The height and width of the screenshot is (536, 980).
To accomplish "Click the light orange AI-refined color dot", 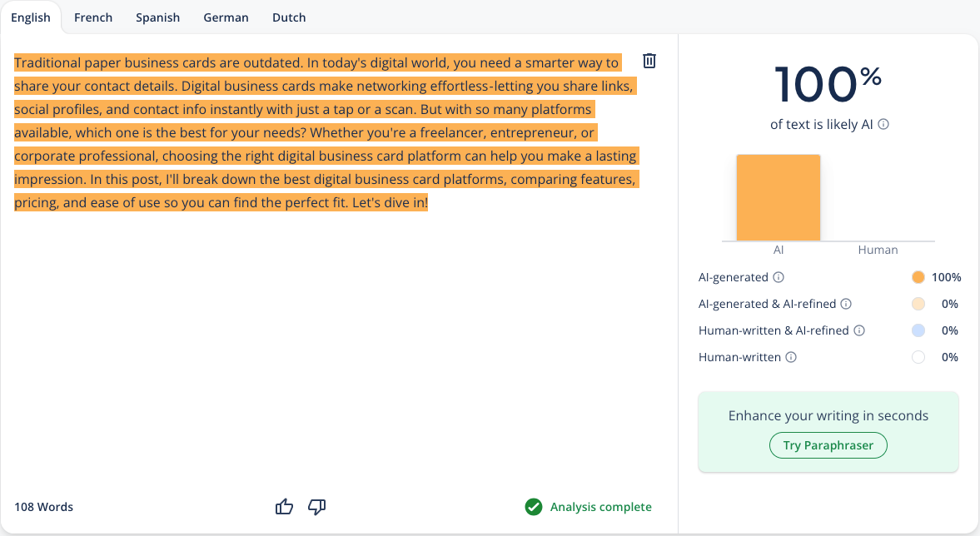I will [918, 304].
